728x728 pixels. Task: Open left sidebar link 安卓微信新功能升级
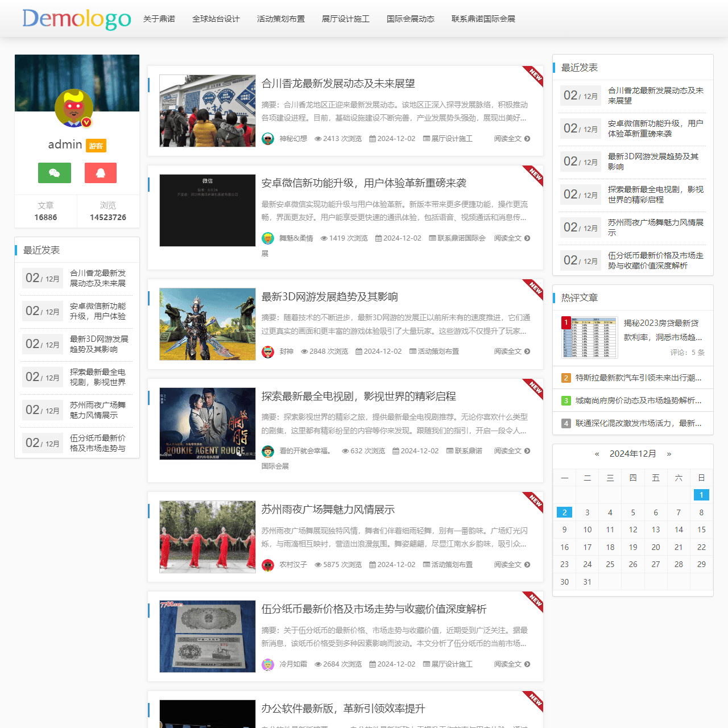(98, 311)
